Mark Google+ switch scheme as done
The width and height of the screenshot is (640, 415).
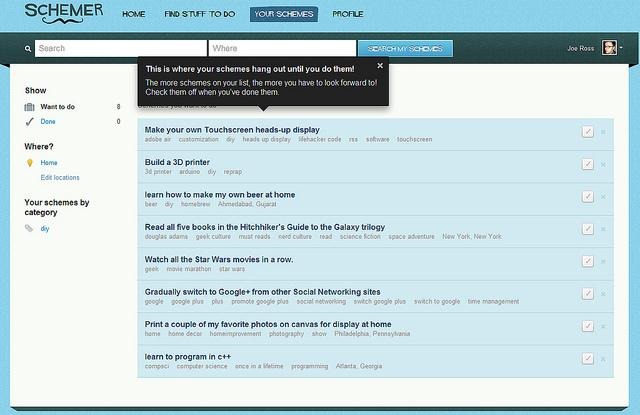click(x=588, y=294)
